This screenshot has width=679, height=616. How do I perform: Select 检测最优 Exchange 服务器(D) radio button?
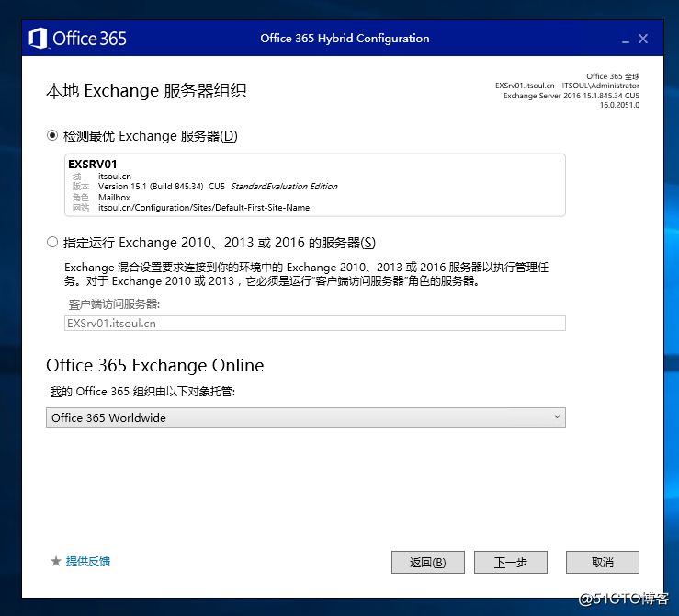[x=52, y=135]
